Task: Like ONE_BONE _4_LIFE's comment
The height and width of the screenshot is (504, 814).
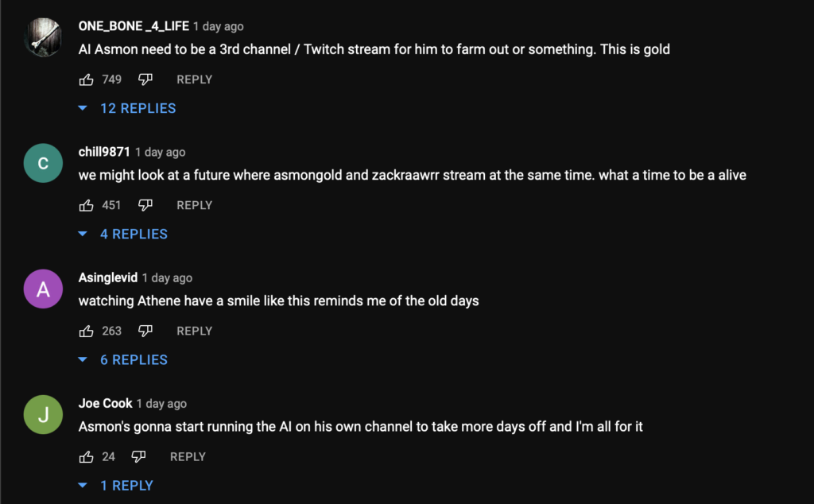Action: pos(86,79)
